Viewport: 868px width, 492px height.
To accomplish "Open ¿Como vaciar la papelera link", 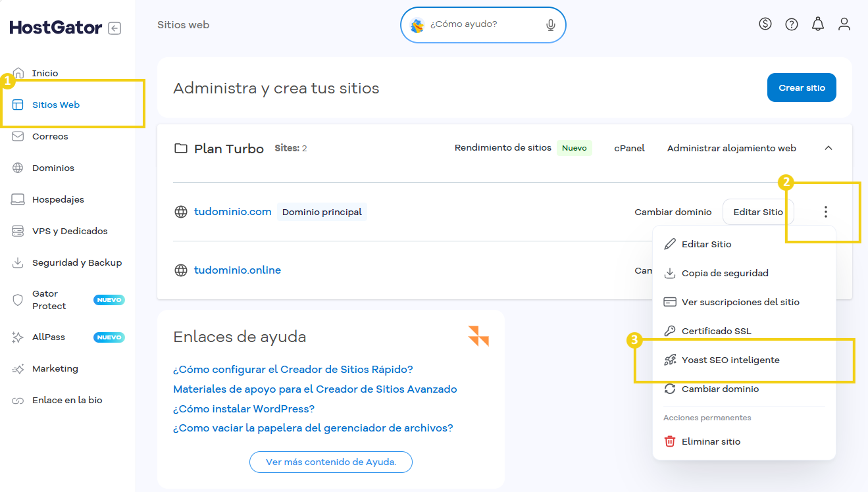I will pyautogui.click(x=313, y=428).
